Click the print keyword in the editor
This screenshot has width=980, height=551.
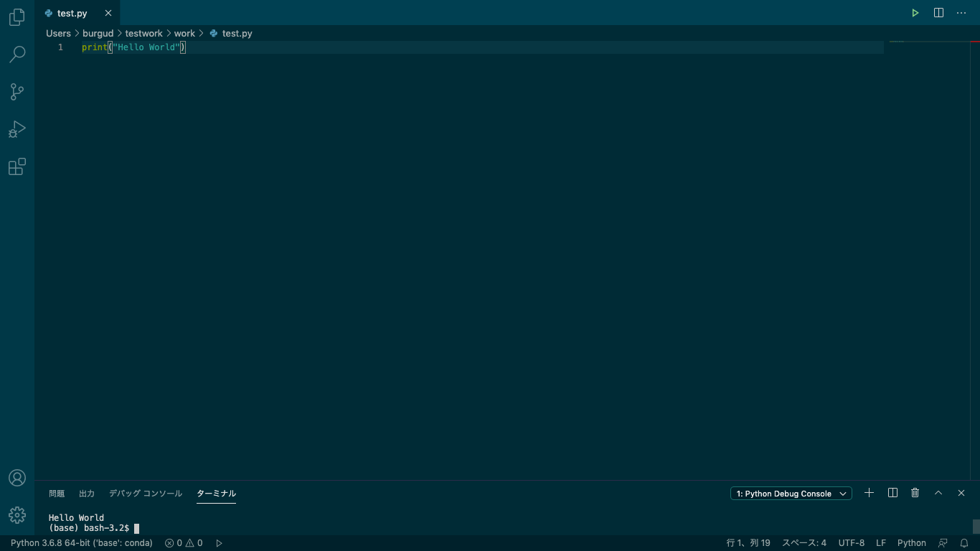pos(94,47)
